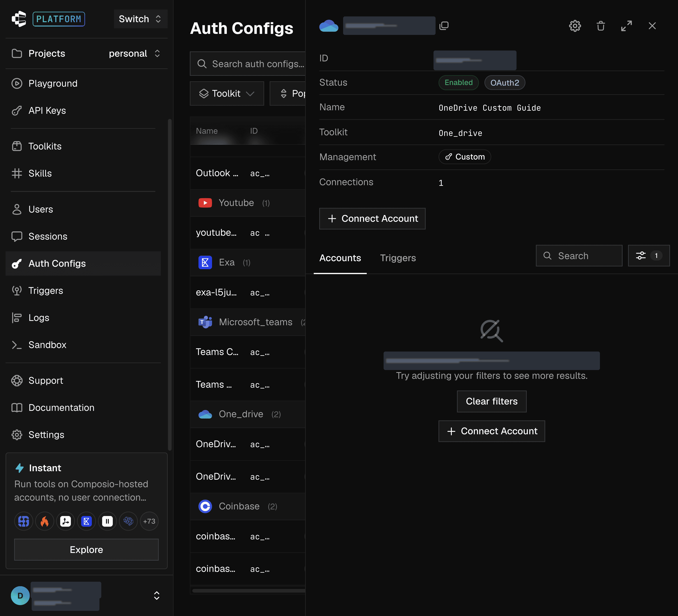Open Settings in sidebar
The height and width of the screenshot is (616, 678).
83,435
